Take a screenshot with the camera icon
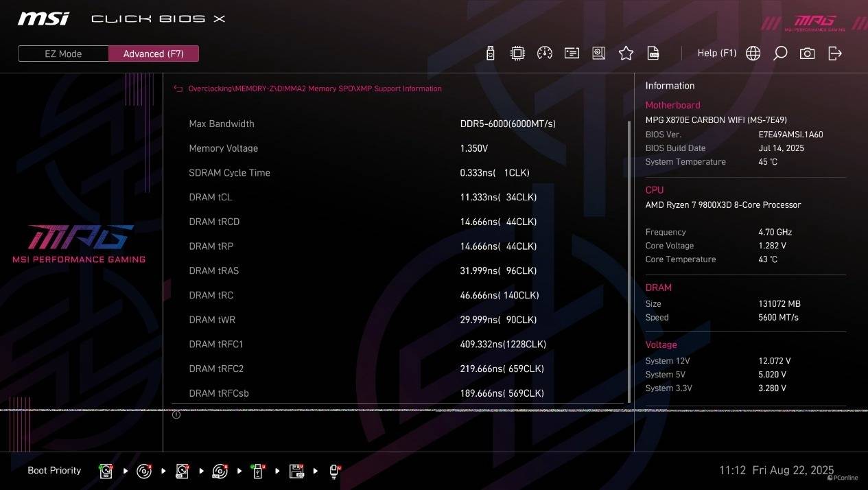 coord(807,53)
